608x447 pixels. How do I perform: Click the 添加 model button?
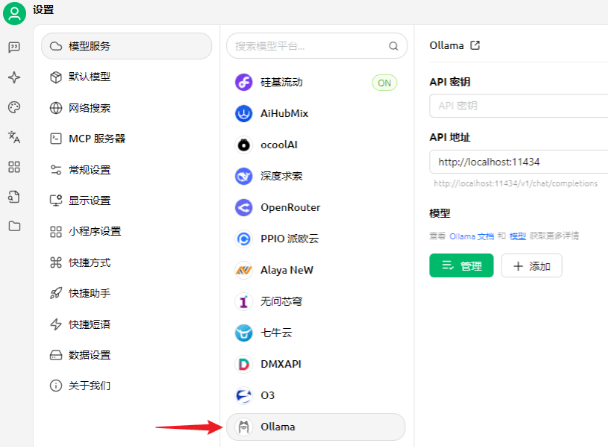531,266
